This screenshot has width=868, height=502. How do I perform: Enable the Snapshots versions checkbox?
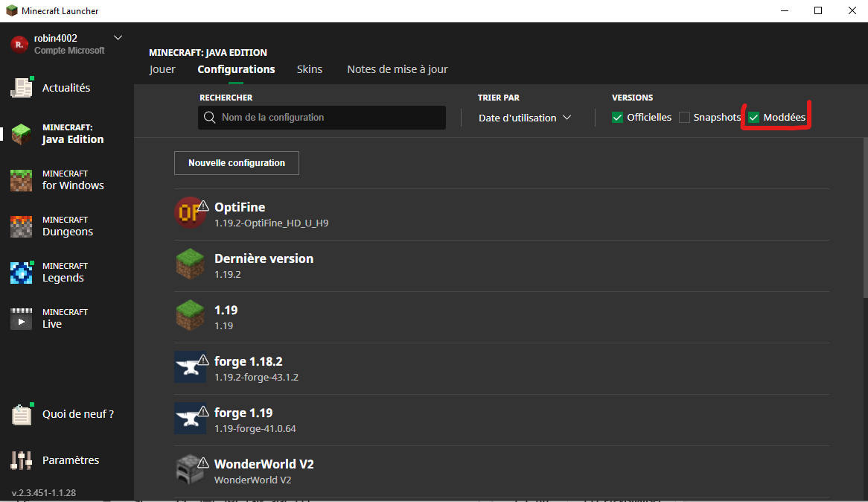(684, 118)
